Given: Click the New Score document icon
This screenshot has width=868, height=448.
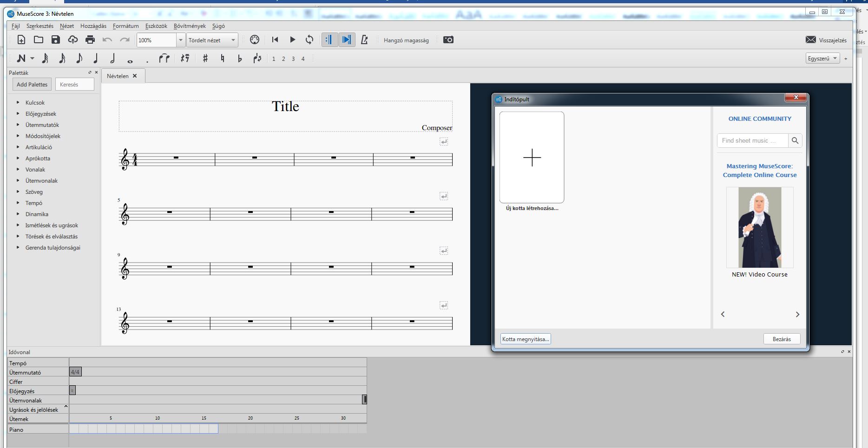Looking at the screenshot, I should click(21, 40).
